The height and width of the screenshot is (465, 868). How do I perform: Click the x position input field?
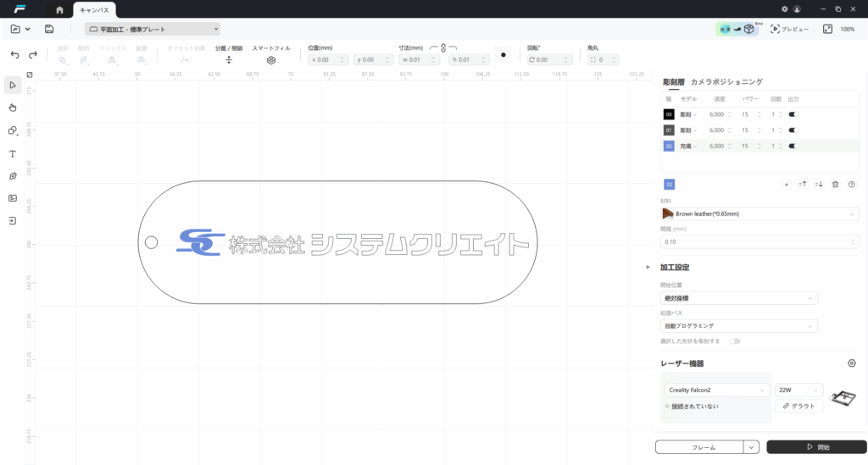tap(328, 60)
